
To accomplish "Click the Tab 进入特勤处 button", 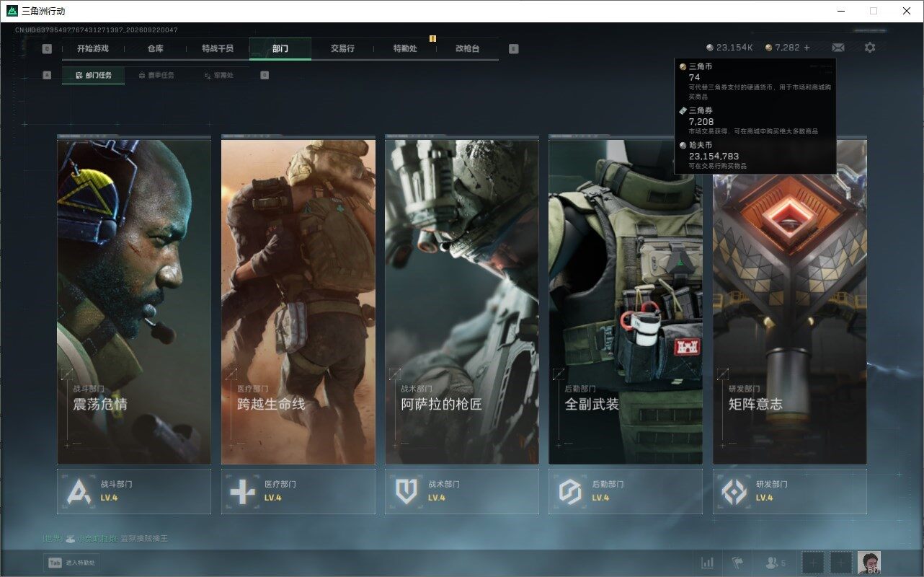I will pyautogui.click(x=71, y=563).
